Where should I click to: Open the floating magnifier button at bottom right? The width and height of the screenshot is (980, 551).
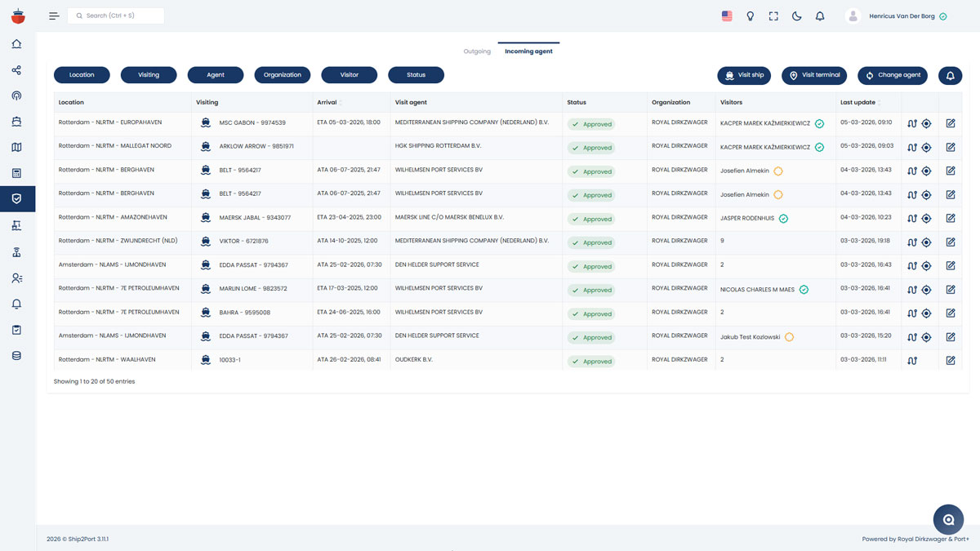(948, 519)
